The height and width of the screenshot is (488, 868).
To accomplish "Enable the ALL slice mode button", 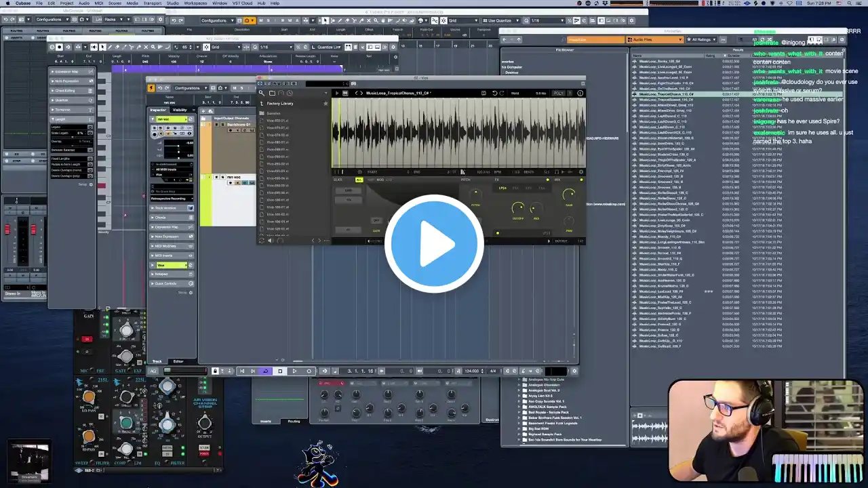I will (359, 180).
